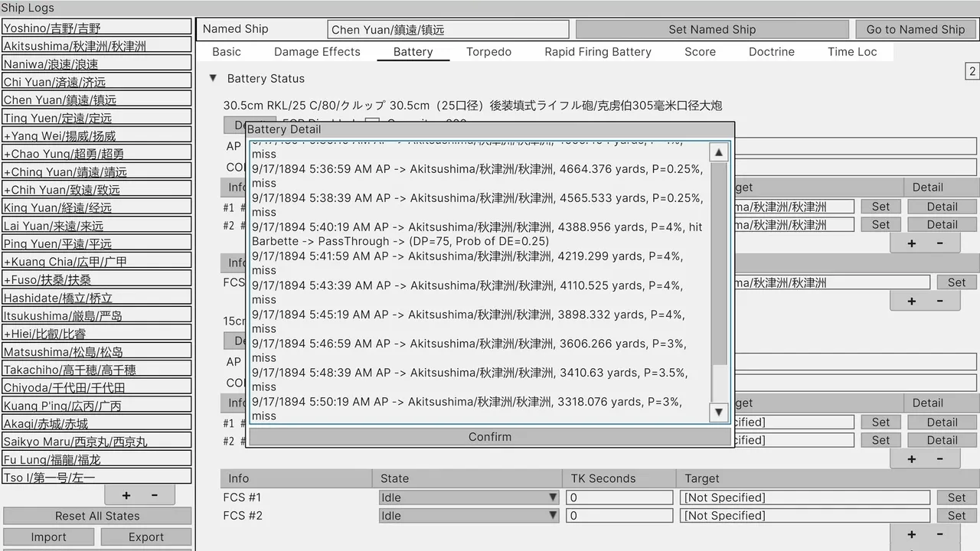Focus TK Seconds field for FCS #1
Screen dimensions: 980x551
point(620,497)
